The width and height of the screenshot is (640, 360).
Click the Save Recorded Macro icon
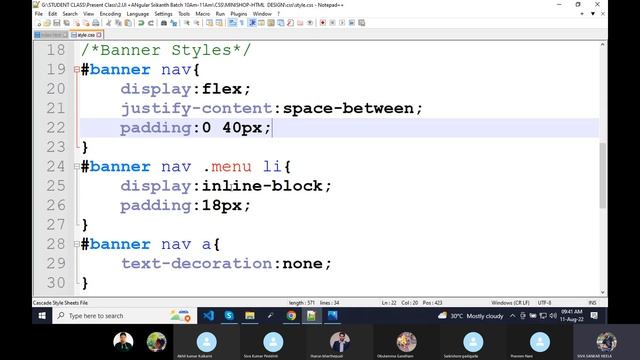coord(361,23)
